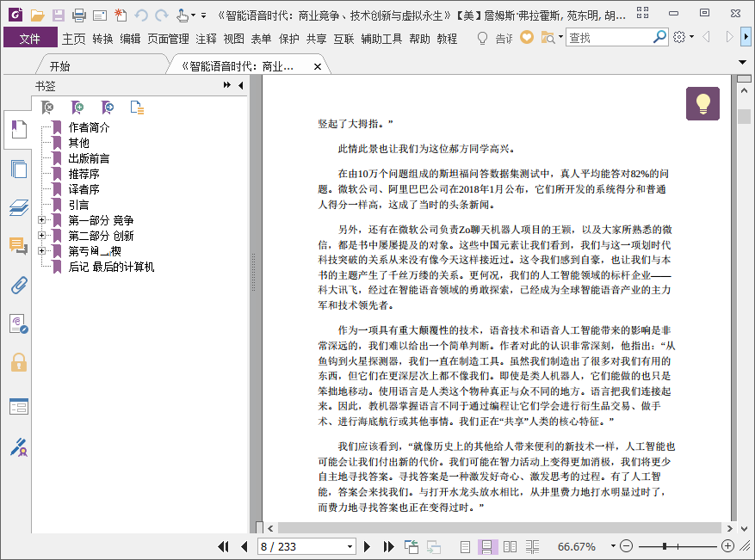
Task: Select the Hand tool icon
Action: [x=182, y=15]
